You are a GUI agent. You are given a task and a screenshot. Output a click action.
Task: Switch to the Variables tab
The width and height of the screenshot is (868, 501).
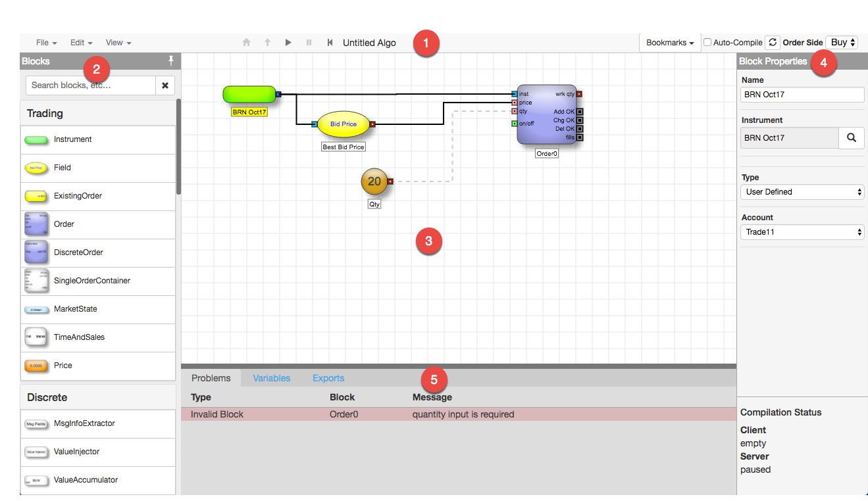[272, 378]
